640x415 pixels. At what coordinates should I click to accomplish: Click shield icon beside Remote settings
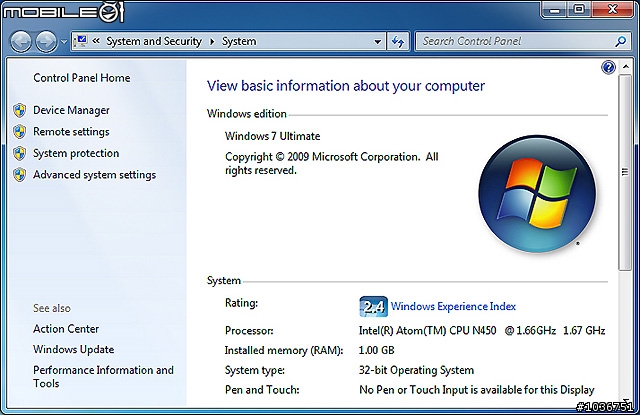tap(20, 132)
